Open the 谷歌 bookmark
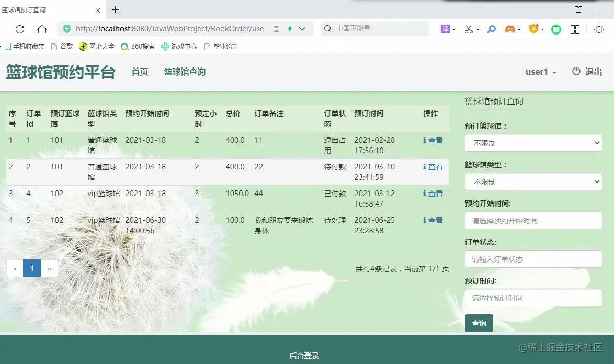 (x=62, y=47)
